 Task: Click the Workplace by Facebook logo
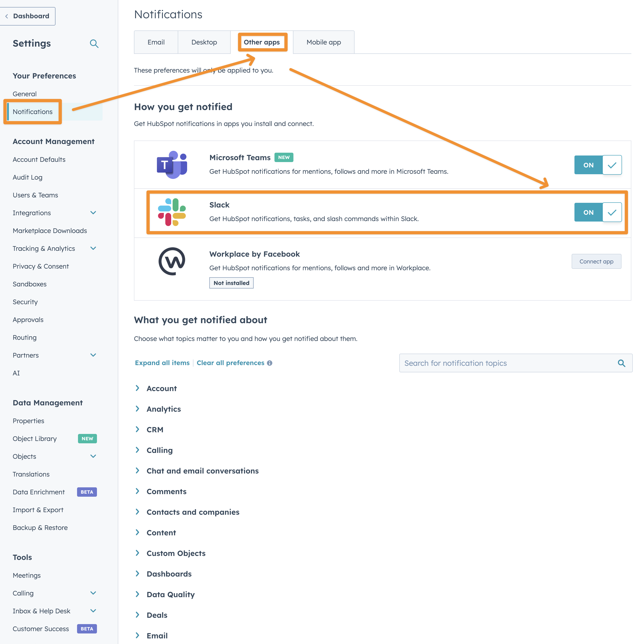click(172, 261)
